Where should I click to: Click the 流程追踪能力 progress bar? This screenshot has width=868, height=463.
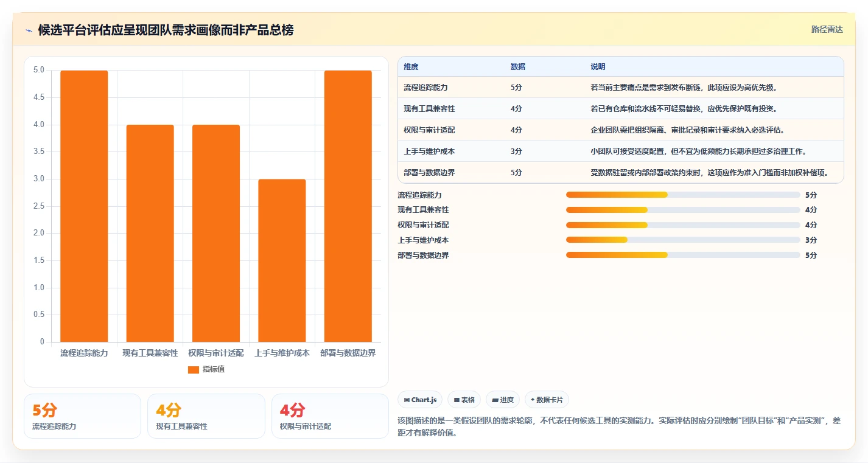tap(683, 195)
